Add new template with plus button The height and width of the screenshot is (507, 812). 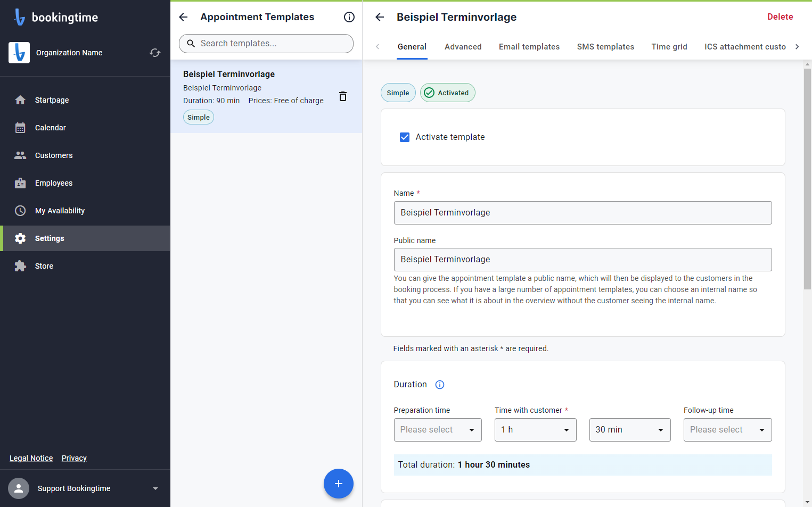tap(339, 484)
